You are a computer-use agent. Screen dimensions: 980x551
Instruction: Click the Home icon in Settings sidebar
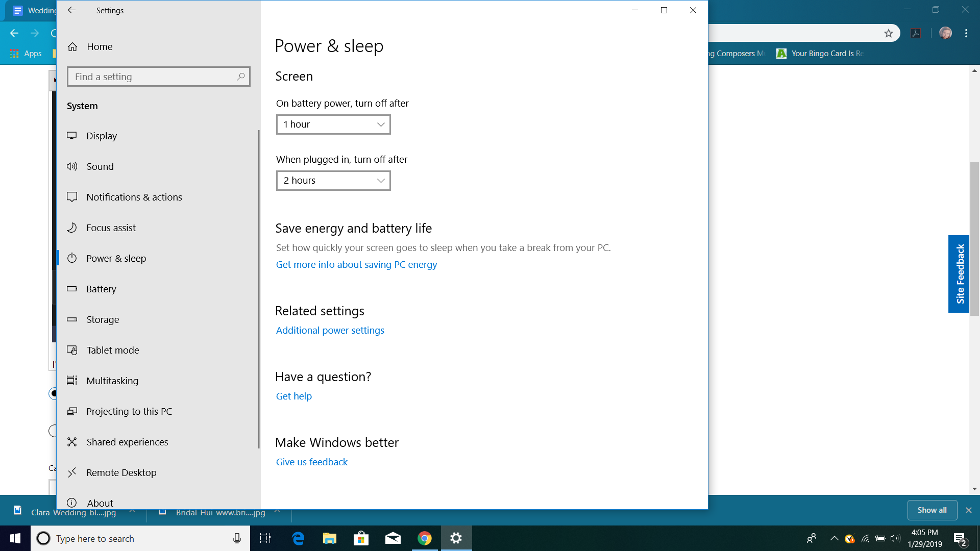[72, 46]
